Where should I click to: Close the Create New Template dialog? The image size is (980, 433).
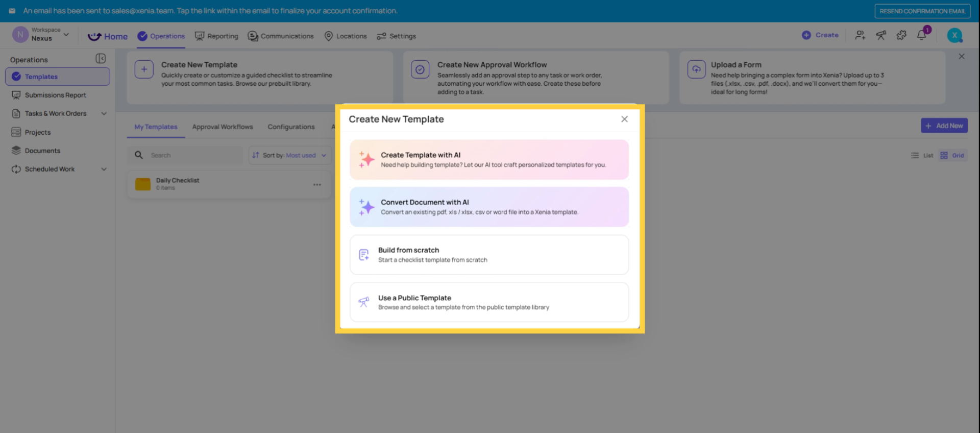(624, 119)
